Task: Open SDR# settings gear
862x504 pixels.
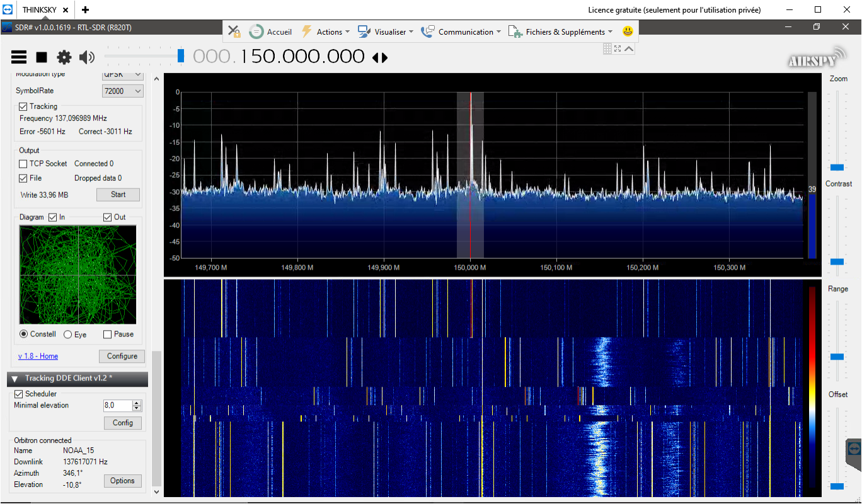Action: [64, 57]
